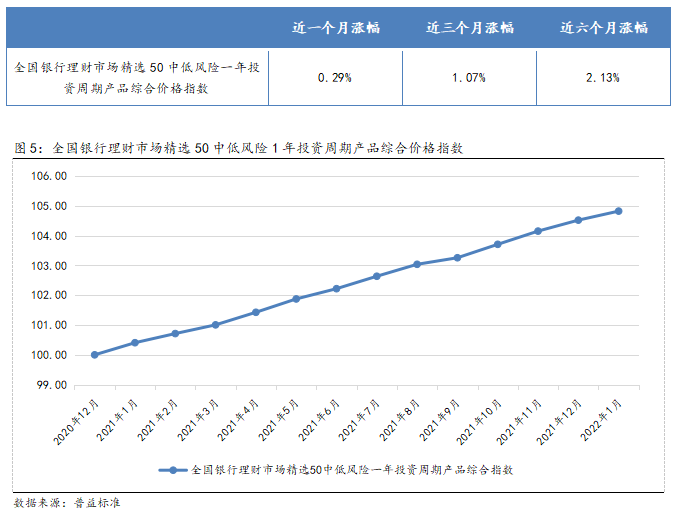Click the data point for 2020年12月
This screenshot has width=679, height=516.
pyautogui.click(x=95, y=355)
